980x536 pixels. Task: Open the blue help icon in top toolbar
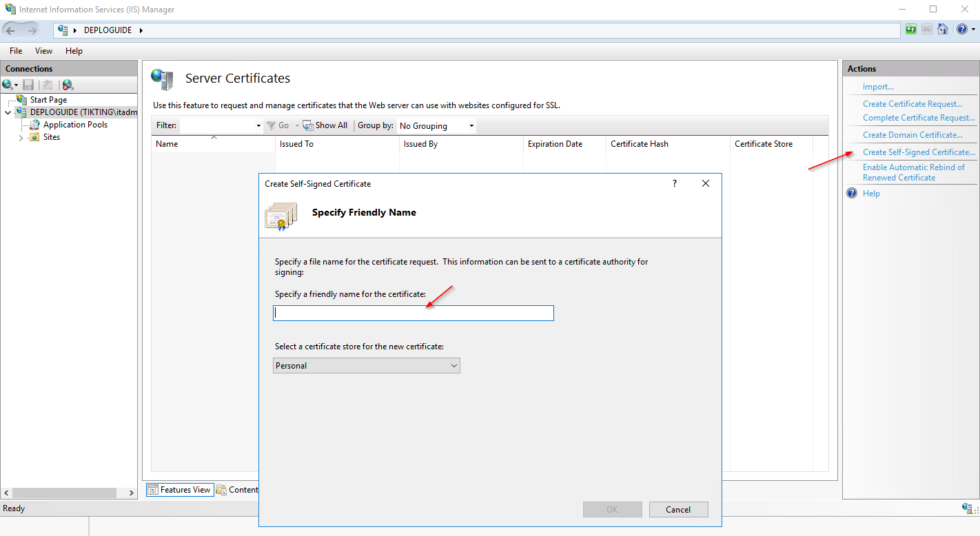click(962, 30)
